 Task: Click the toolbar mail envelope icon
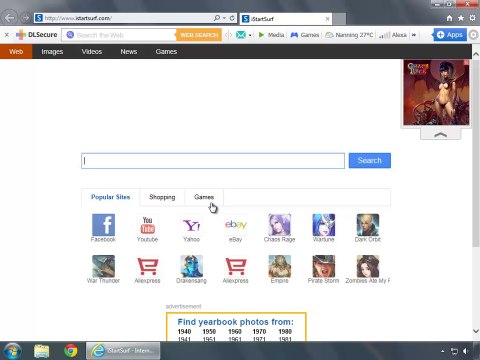click(241, 35)
